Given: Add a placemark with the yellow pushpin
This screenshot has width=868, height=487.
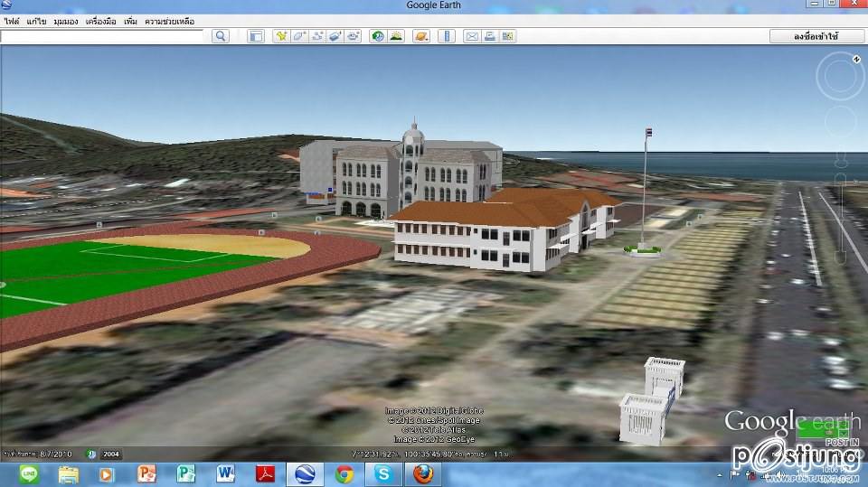Looking at the screenshot, I should point(281,36).
